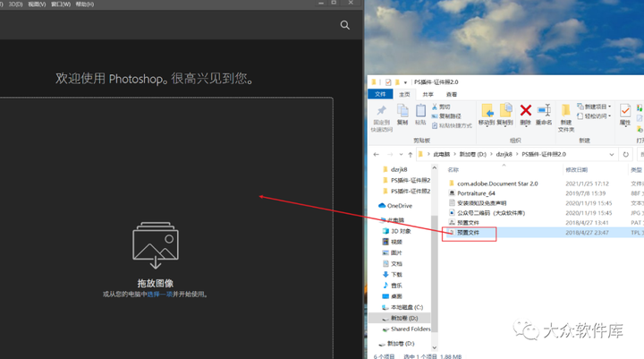Switch to the 主页 ribbon tab
Image resolution: width=644 pixels, height=359 pixels.
click(x=404, y=94)
